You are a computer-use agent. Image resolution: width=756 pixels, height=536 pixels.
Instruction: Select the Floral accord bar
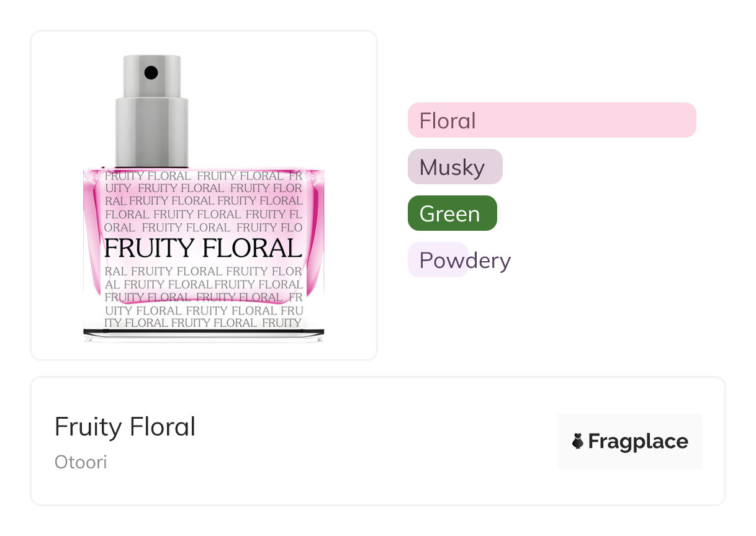[552, 120]
